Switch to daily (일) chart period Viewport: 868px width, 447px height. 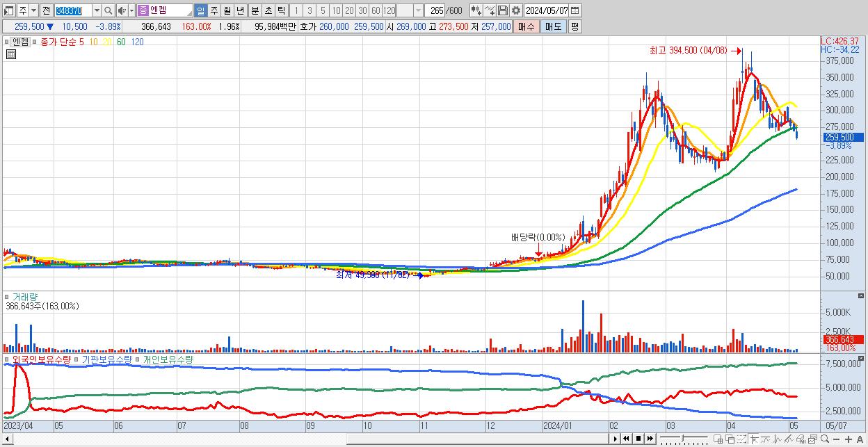pos(200,10)
